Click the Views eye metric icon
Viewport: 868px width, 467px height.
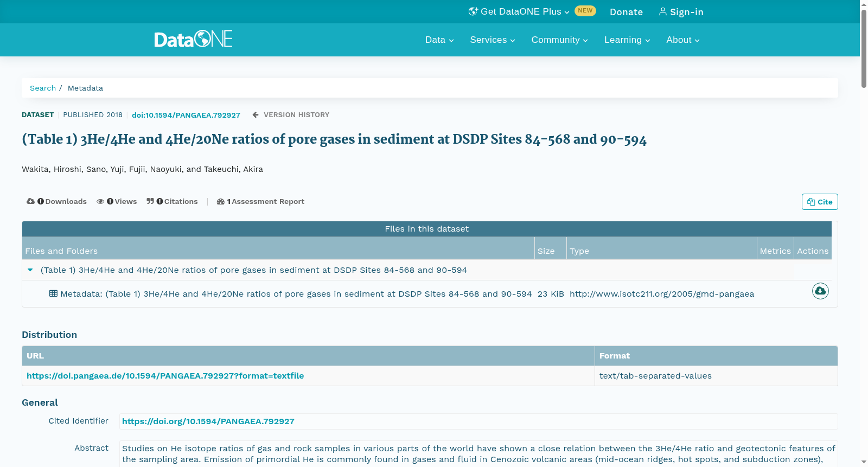click(x=100, y=201)
